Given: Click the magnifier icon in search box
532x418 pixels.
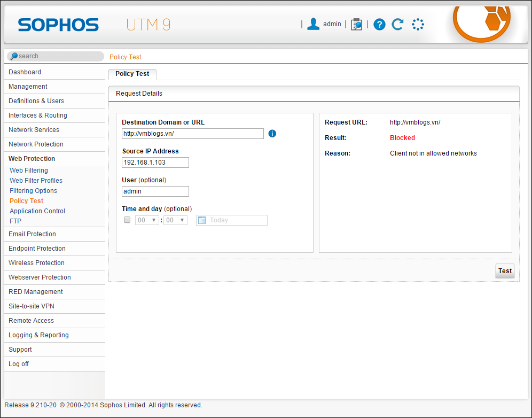Looking at the screenshot, I should point(14,56).
